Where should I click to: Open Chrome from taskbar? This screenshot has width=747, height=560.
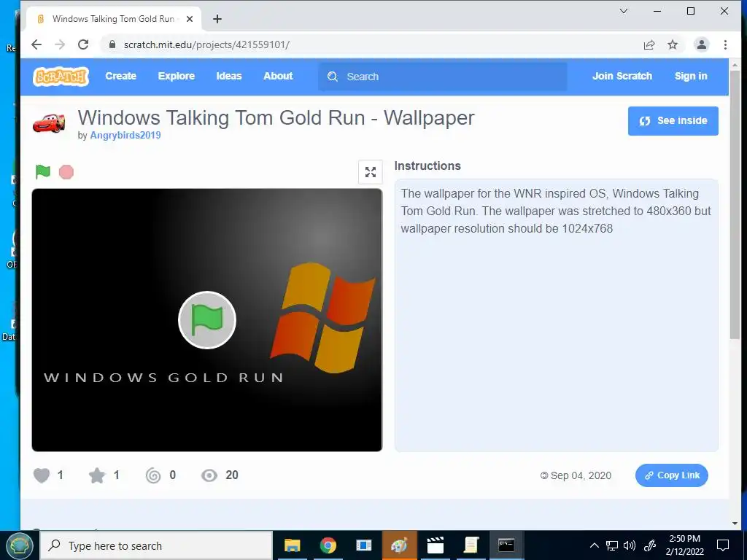point(328,545)
